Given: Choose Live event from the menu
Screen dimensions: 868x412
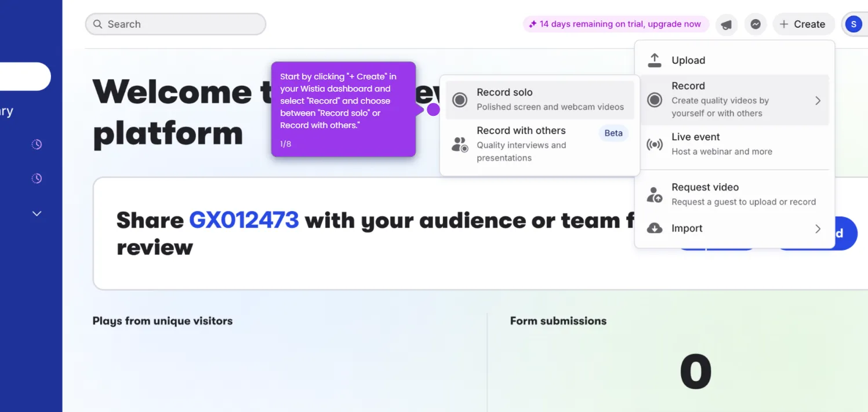Looking at the screenshot, I should pos(735,144).
